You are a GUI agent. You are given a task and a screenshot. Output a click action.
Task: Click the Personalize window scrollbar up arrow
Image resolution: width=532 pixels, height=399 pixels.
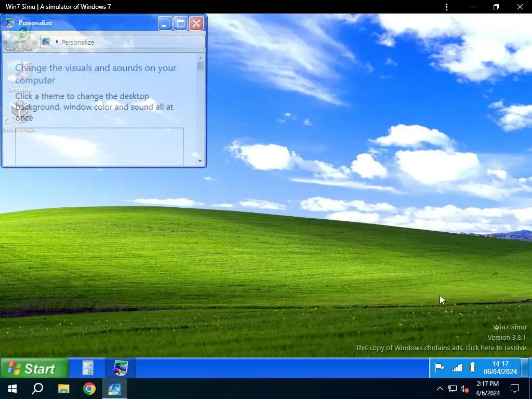pyautogui.click(x=200, y=57)
